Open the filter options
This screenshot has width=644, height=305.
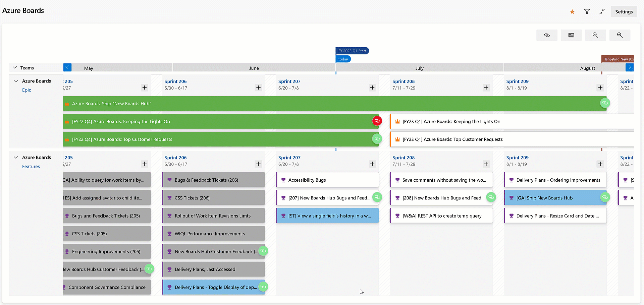(x=587, y=11)
